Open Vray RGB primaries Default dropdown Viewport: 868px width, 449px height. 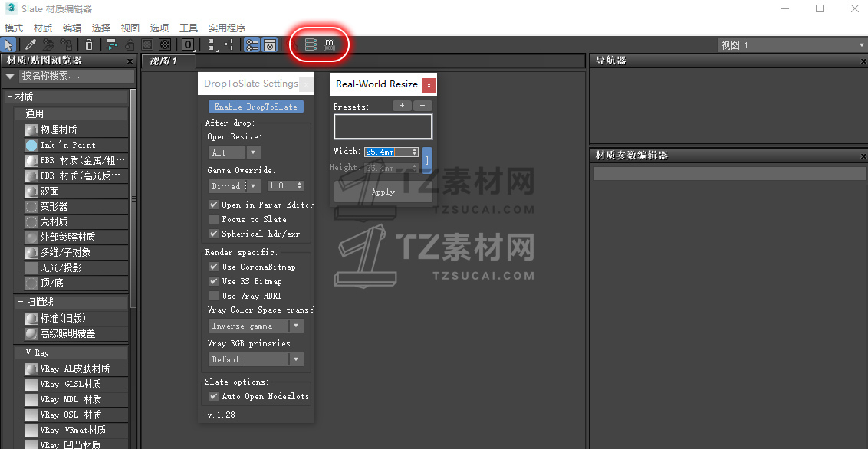pyautogui.click(x=256, y=359)
